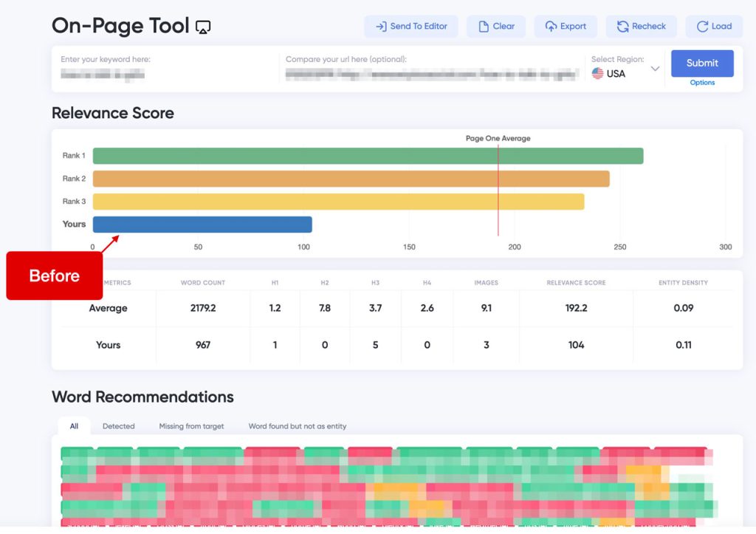
Task: Click the keyword input field
Action: 164,69
